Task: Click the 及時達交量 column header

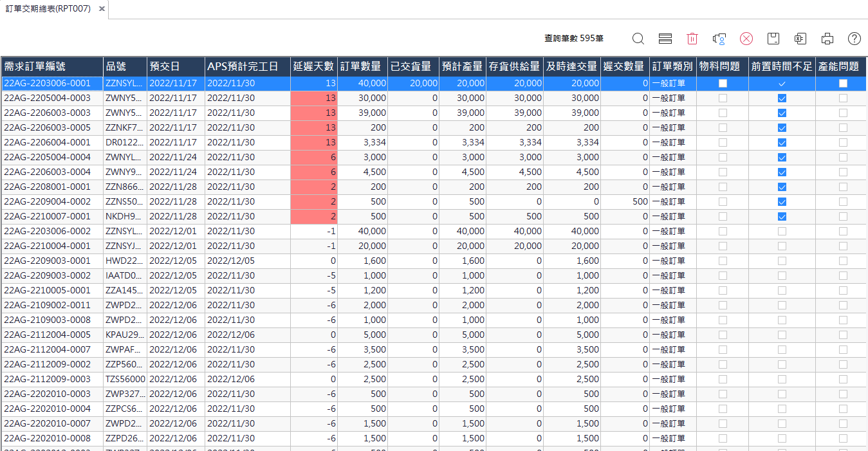Action: click(x=572, y=66)
